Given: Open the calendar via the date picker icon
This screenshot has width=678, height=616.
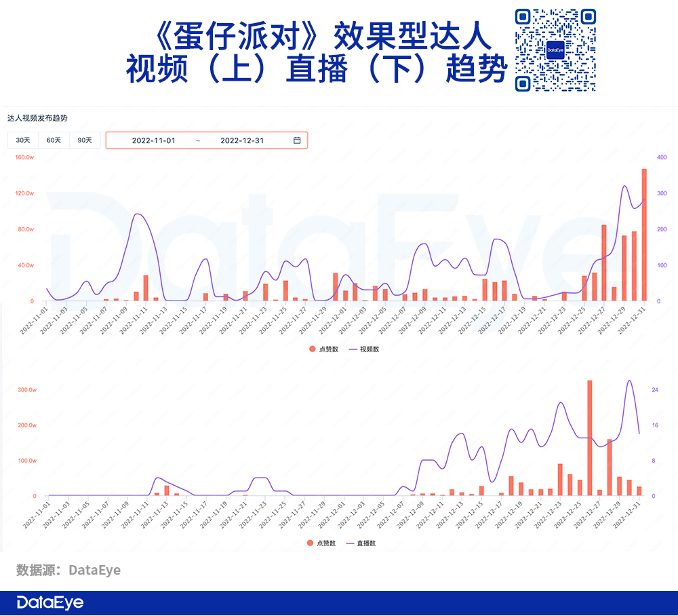Looking at the screenshot, I should (x=296, y=140).
